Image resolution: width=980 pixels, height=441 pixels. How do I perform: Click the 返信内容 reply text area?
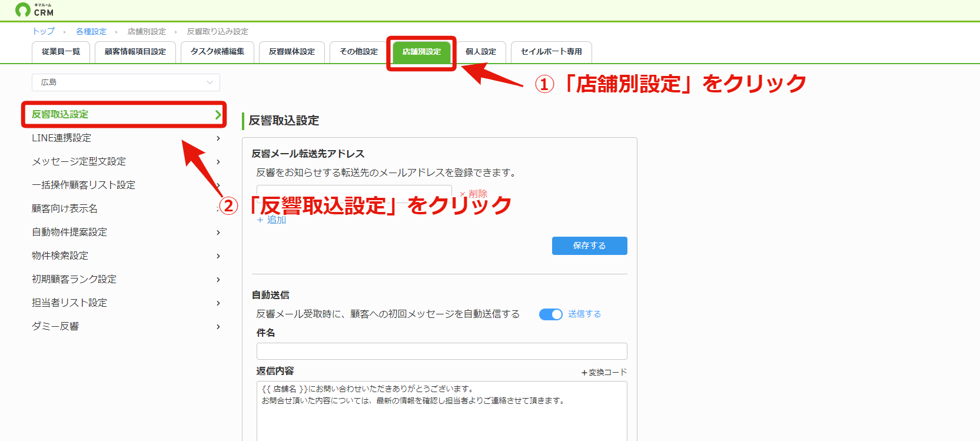[441, 411]
